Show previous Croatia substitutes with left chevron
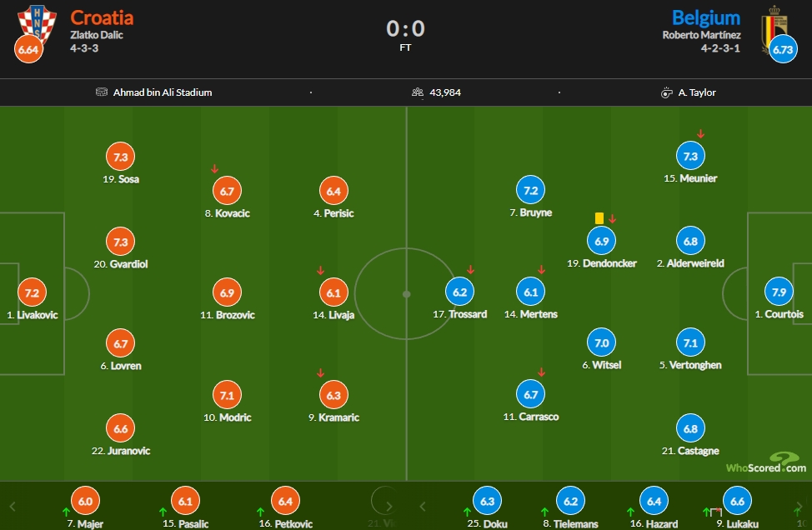Image resolution: width=812 pixels, height=530 pixels. tap(13, 506)
